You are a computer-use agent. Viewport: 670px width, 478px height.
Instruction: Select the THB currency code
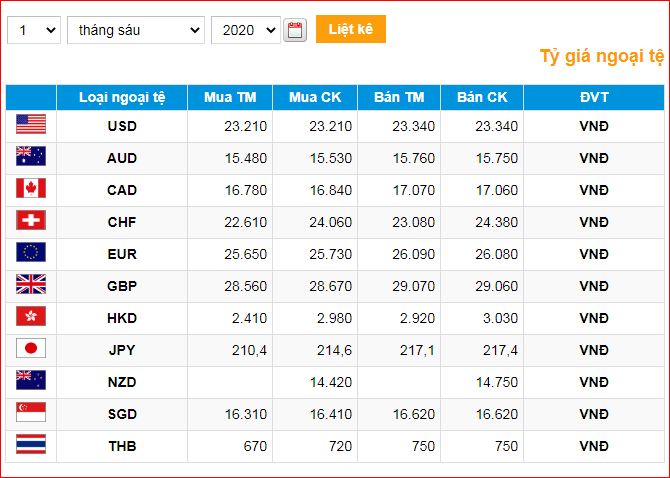pyautogui.click(x=122, y=446)
